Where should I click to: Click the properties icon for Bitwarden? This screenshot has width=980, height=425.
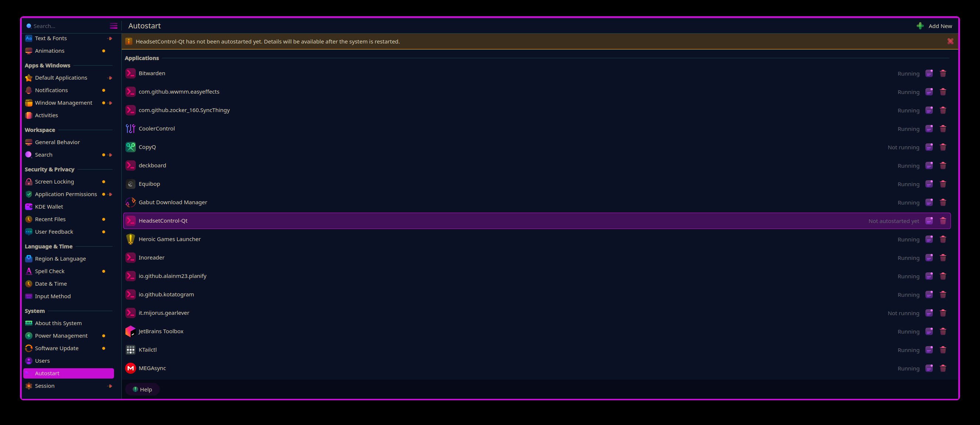[929, 73]
